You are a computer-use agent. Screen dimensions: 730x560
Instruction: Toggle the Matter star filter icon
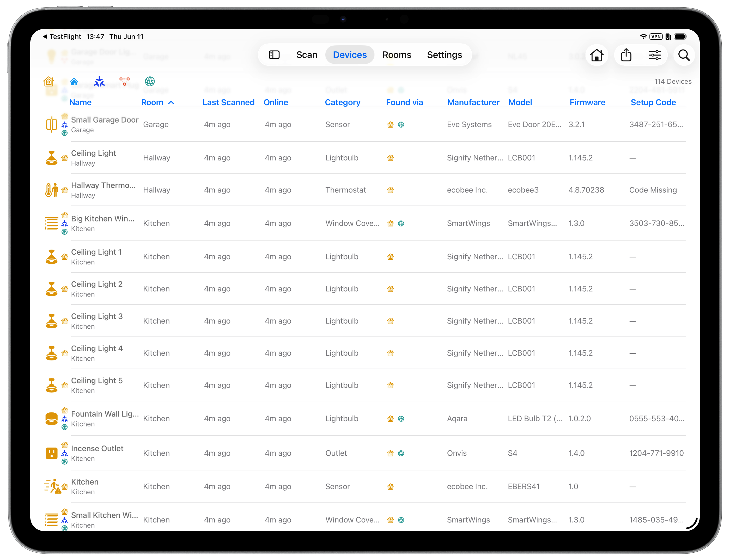99,81
